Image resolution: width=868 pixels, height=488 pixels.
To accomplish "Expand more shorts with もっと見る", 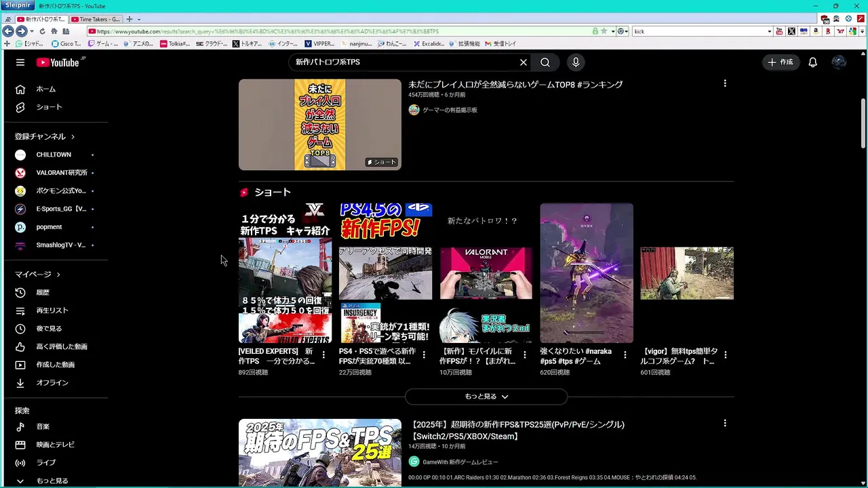I will coord(486,396).
